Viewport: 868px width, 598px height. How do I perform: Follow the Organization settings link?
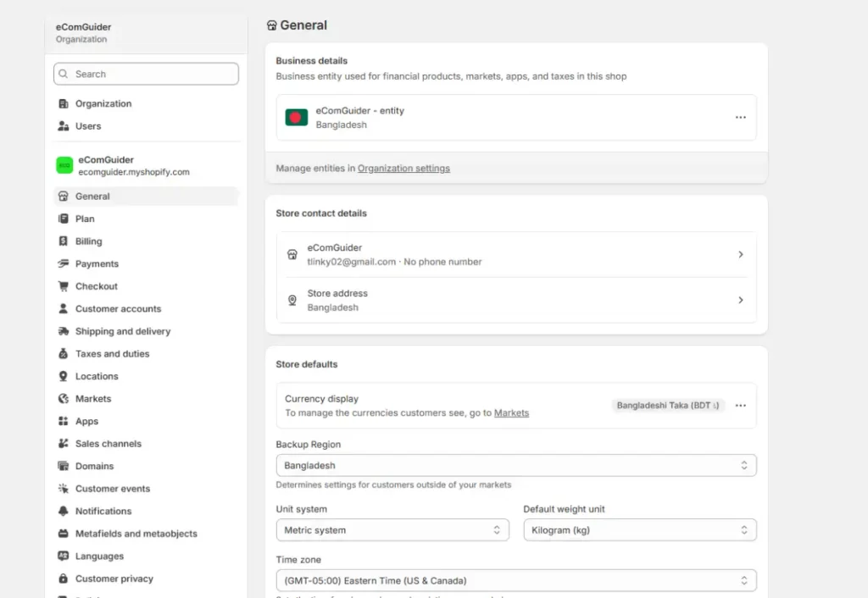click(403, 169)
